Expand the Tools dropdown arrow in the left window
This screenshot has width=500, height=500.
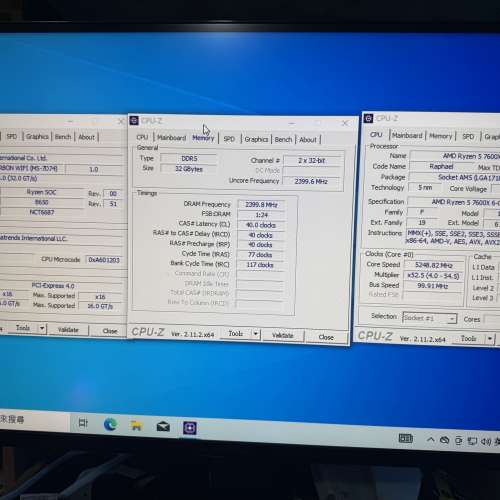42,328
